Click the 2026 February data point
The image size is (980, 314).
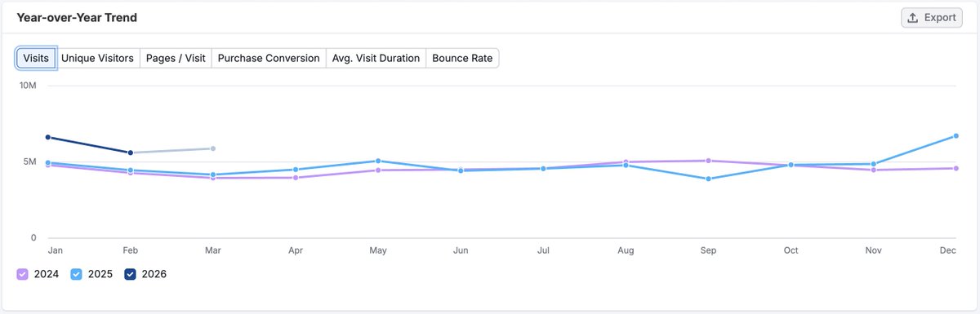[x=131, y=153]
